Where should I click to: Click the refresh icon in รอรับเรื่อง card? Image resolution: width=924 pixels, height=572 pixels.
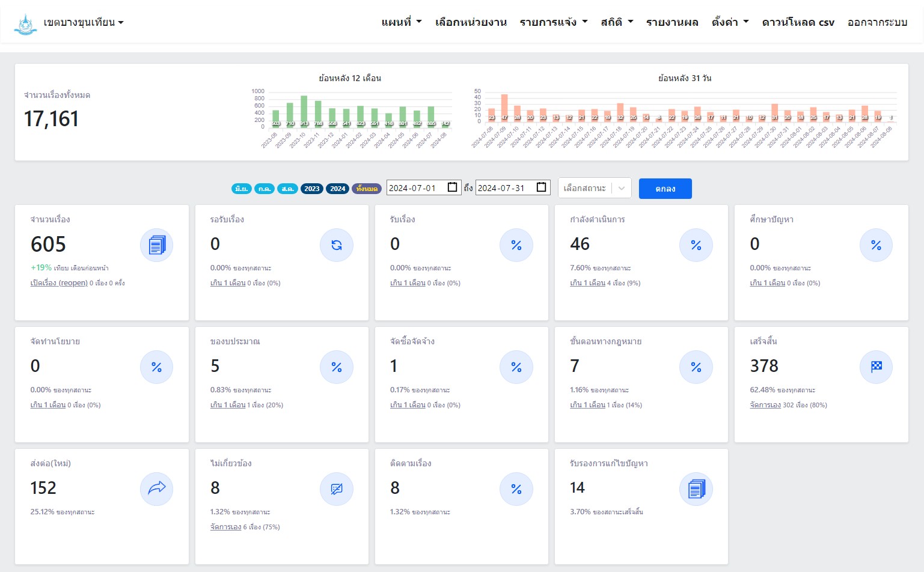(x=336, y=245)
